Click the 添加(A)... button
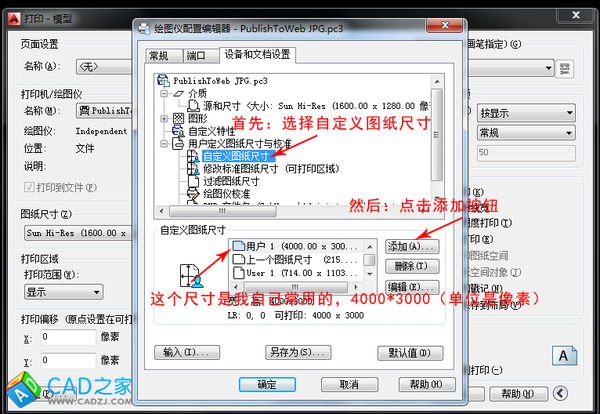Image resolution: width=600 pixels, height=414 pixels. point(412,247)
